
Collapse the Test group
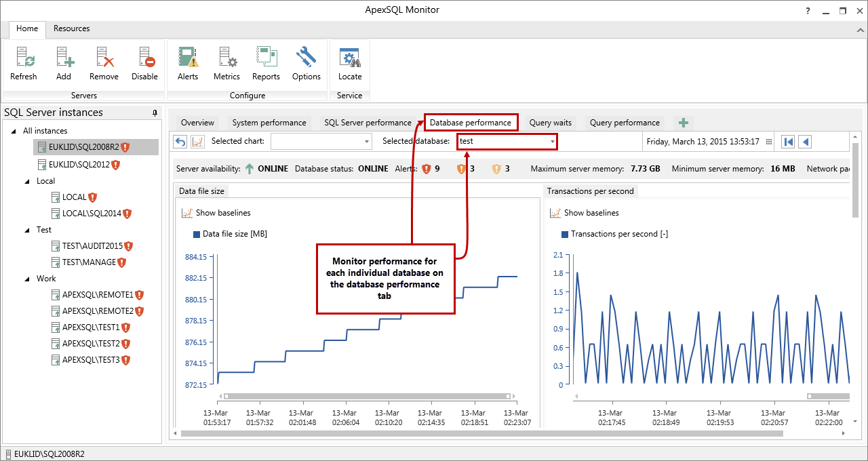pyautogui.click(x=28, y=230)
